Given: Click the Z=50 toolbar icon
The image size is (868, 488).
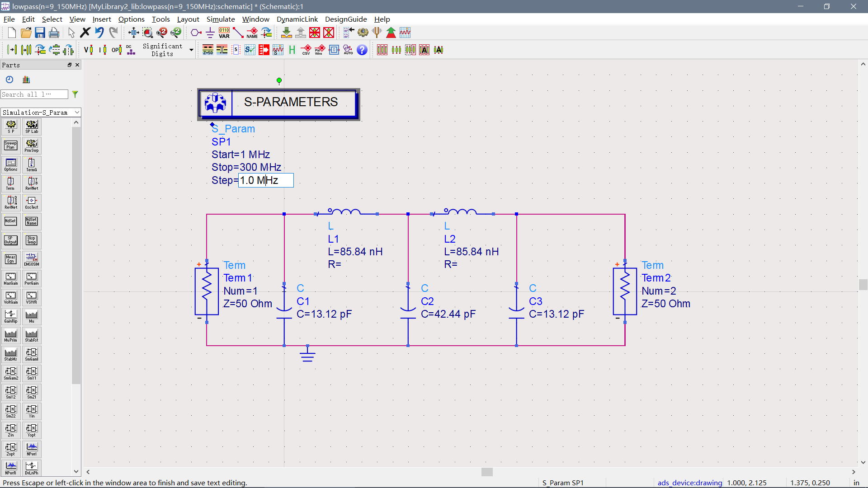Looking at the screenshot, I should tap(208, 50).
